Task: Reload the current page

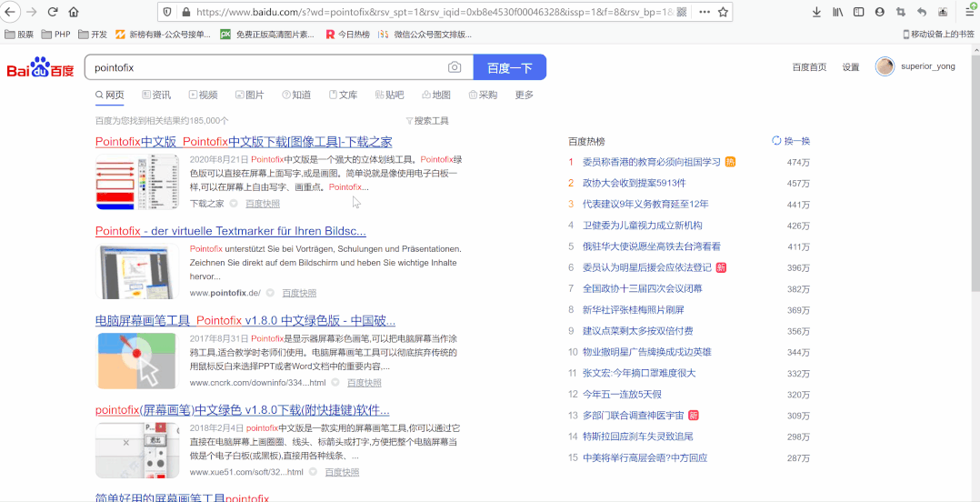Action: [53, 12]
